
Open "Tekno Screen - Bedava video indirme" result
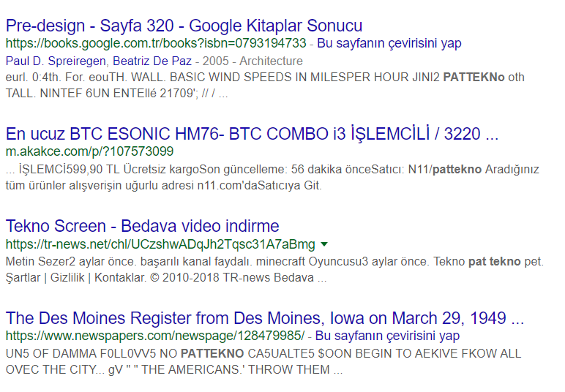pyautogui.click(x=142, y=226)
